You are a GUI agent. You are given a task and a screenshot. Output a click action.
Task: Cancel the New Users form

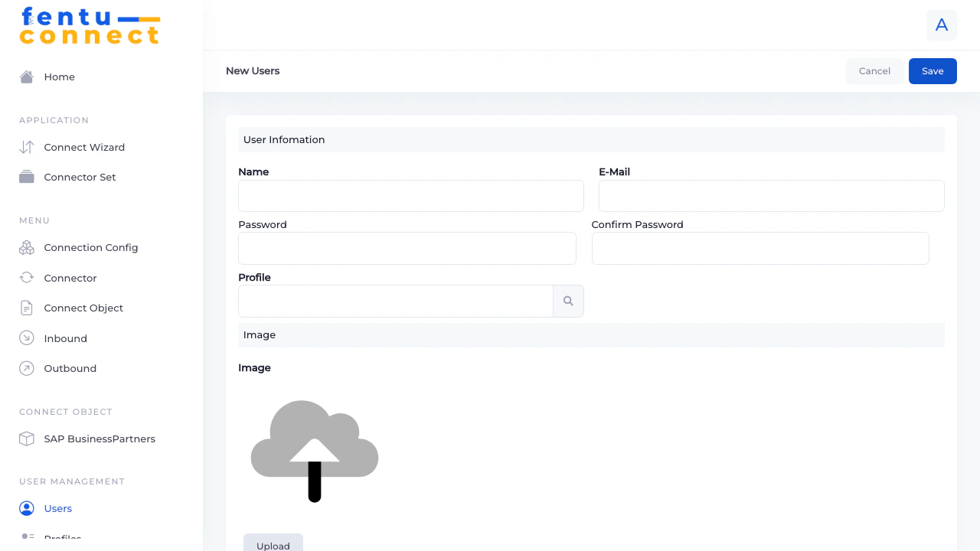tap(874, 70)
